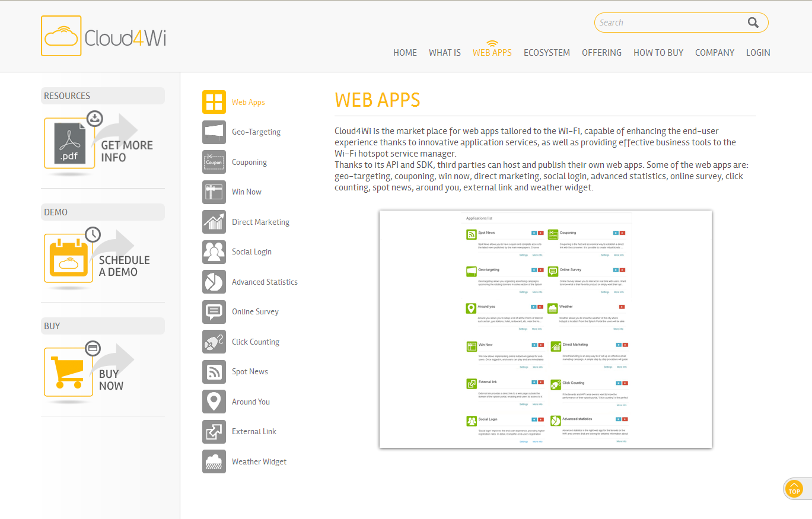Image resolution: width=812 pixels, height=519 pixels.
Task: Open the COMPANY menu item
Action: [x=715, y=53]
